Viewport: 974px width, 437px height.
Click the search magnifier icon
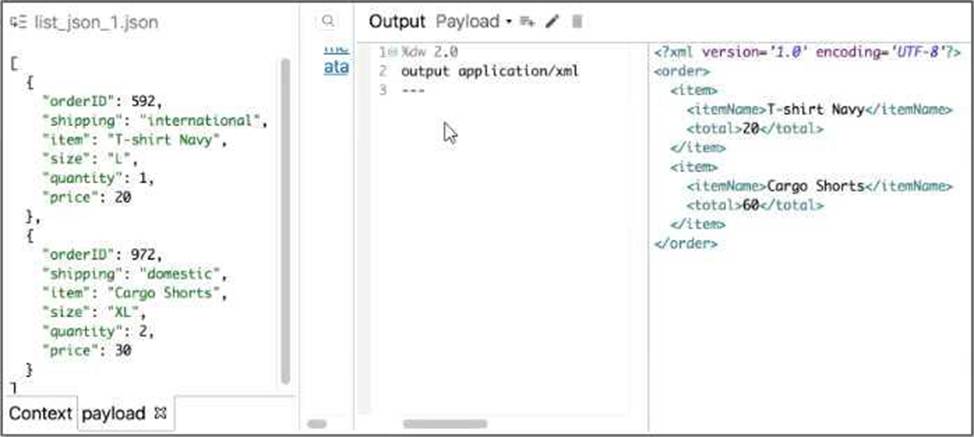(x=327, y=21)
